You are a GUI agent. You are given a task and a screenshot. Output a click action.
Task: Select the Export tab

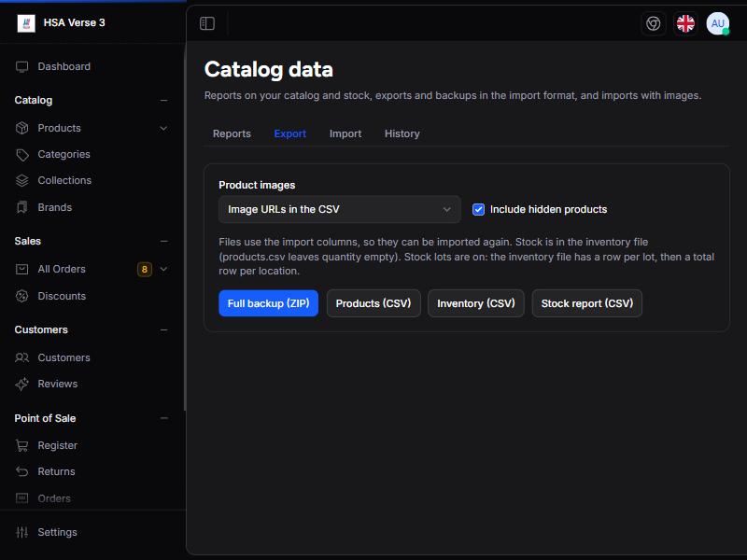pyautogui.click(x=290, y=133)
